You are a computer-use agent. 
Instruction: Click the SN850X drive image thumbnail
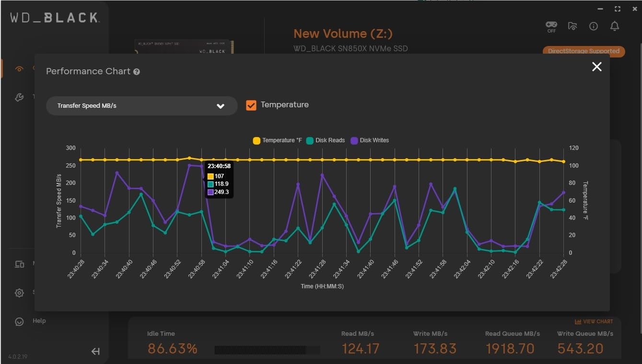point(184,47)
